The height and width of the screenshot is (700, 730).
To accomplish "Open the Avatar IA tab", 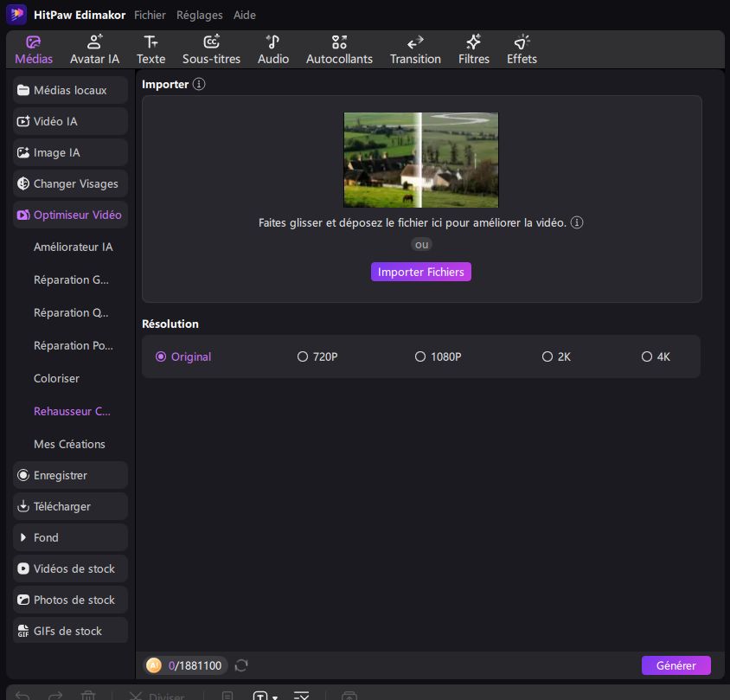I will pyautogui.click(x=94, y=50).
